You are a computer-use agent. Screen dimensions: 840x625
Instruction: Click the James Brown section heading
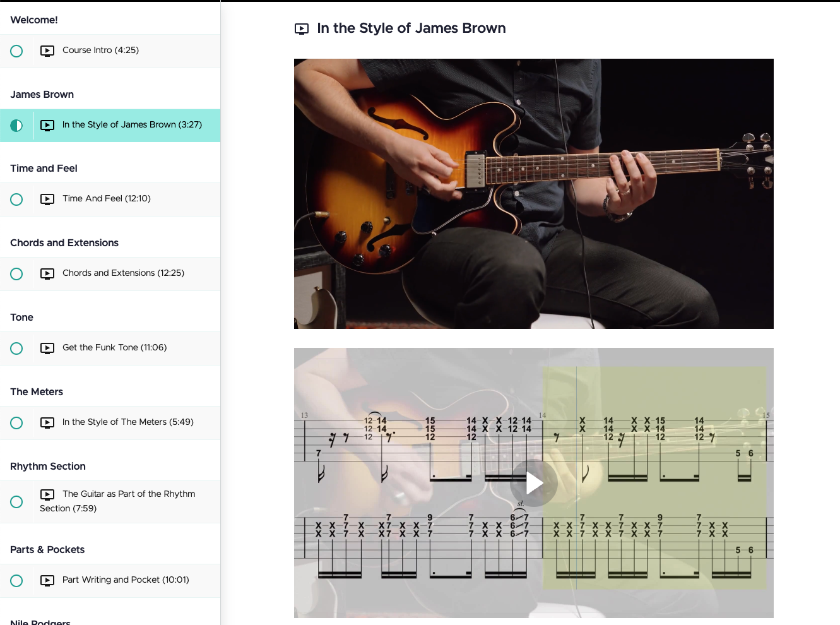[x=42, y=95]
